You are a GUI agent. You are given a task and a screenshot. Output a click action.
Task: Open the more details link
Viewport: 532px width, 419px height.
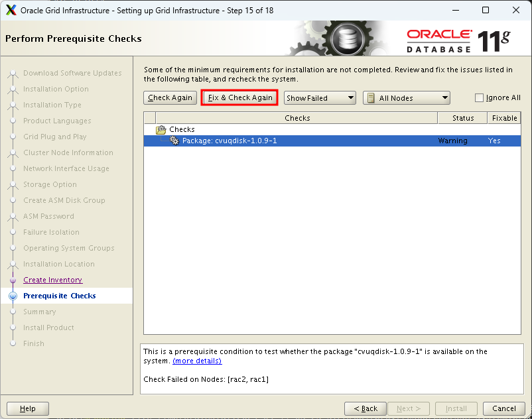click(197, 361)
